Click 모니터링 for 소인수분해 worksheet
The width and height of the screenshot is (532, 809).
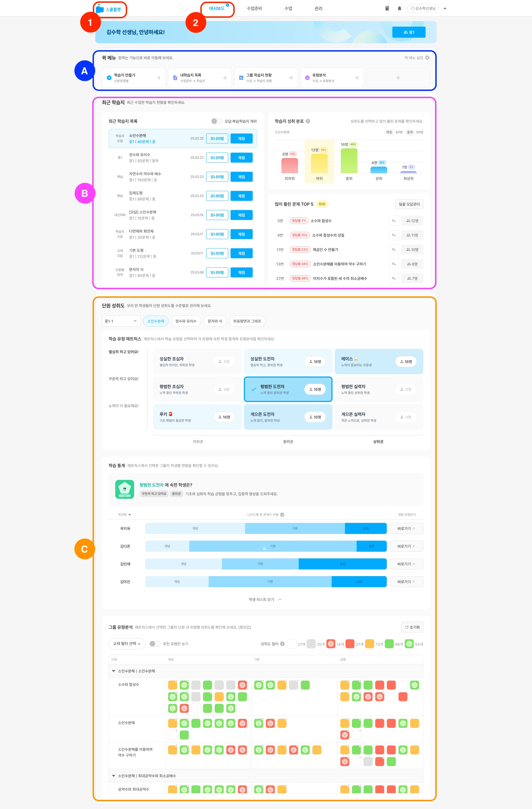tap(217, 139)
